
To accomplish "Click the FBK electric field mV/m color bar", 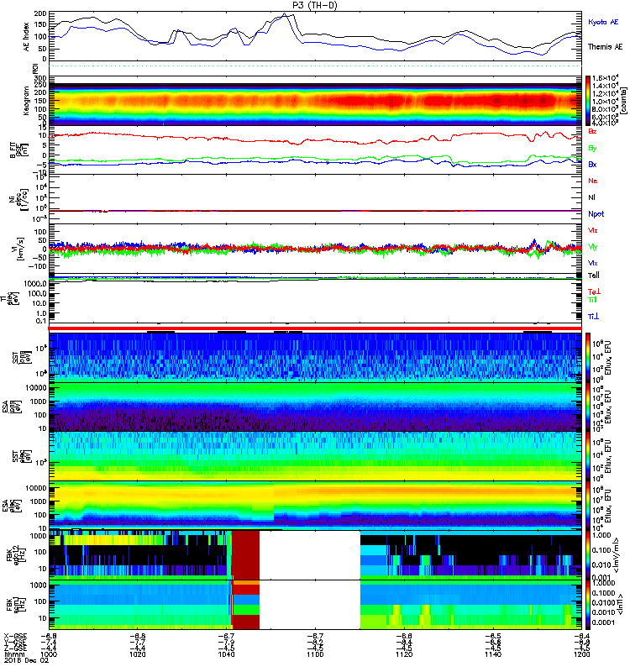I will (588, 556).
